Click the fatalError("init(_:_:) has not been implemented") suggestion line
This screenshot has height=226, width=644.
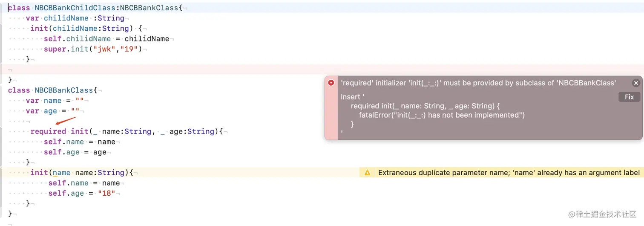442,115
